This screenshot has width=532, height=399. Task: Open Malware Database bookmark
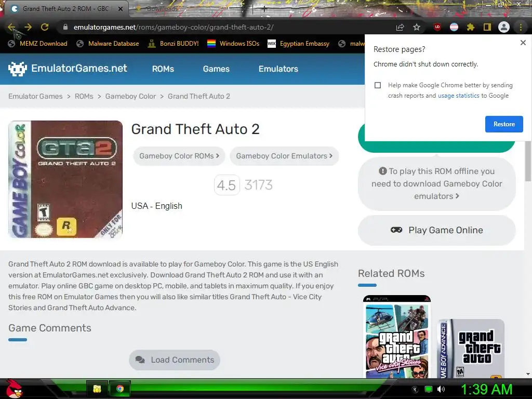click(x=108, y=44)
